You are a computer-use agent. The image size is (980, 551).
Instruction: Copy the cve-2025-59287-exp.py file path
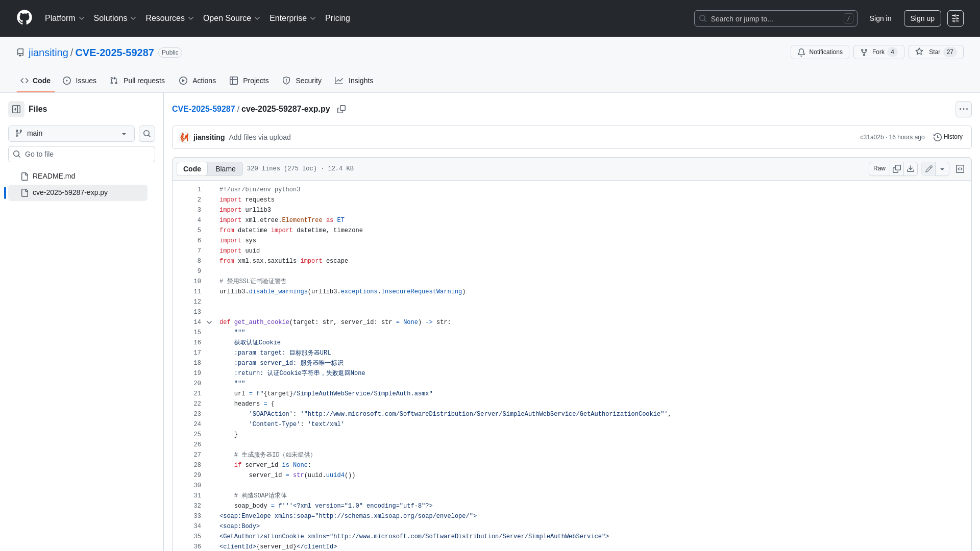(341, 109)
